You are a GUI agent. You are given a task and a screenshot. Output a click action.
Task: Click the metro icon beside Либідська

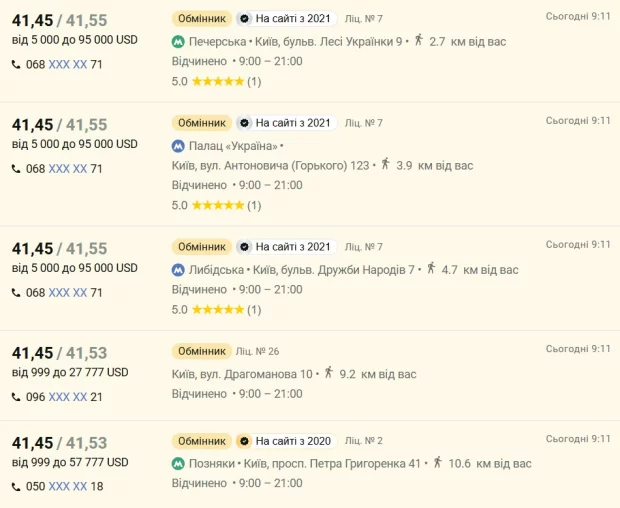[178, 269]
